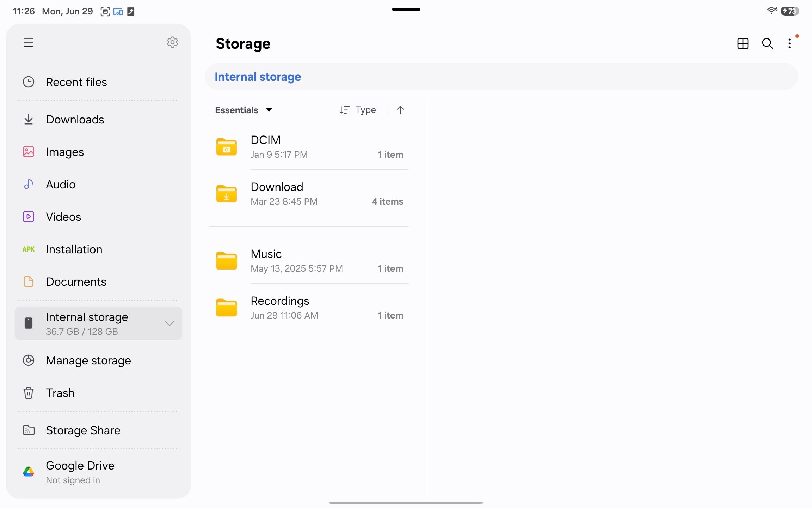Viewport: 812px width, 508px height.
Task: Click '36.7 GB / 128 GB' storage text
Action: click(x=82, y=331)
